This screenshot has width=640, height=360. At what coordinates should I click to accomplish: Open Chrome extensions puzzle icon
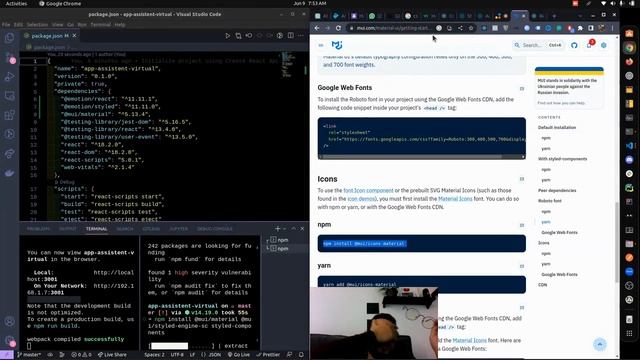(x=580, y=28)
